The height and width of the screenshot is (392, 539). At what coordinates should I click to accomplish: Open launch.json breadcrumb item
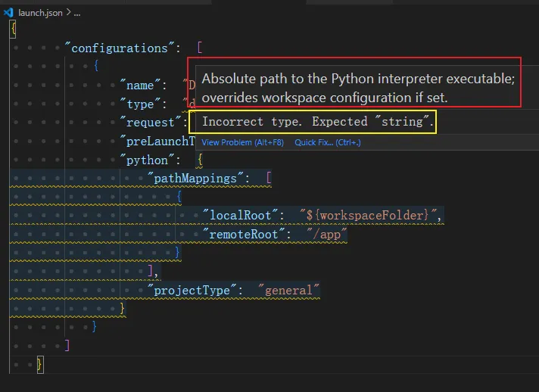[x=40, y=13]
